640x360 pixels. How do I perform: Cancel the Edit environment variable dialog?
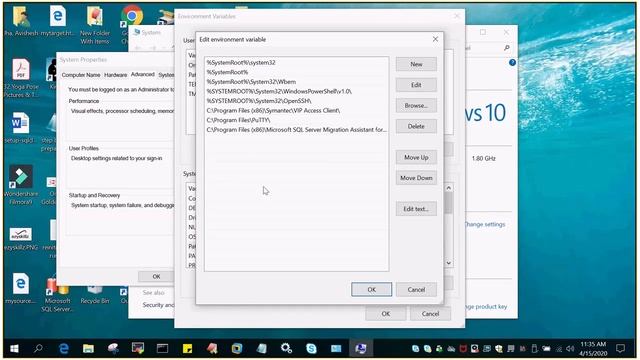tap(416, 289)
